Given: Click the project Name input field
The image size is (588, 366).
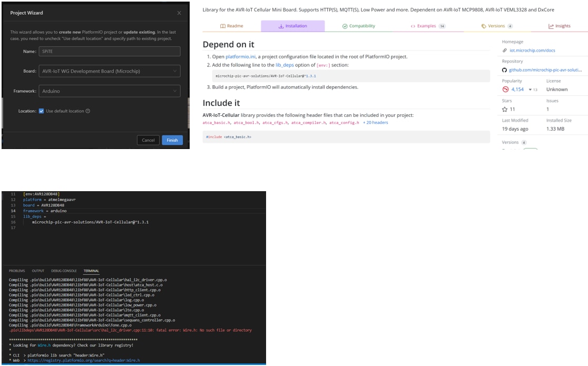Looking at the screenshot, I should (x=110, y=52).
